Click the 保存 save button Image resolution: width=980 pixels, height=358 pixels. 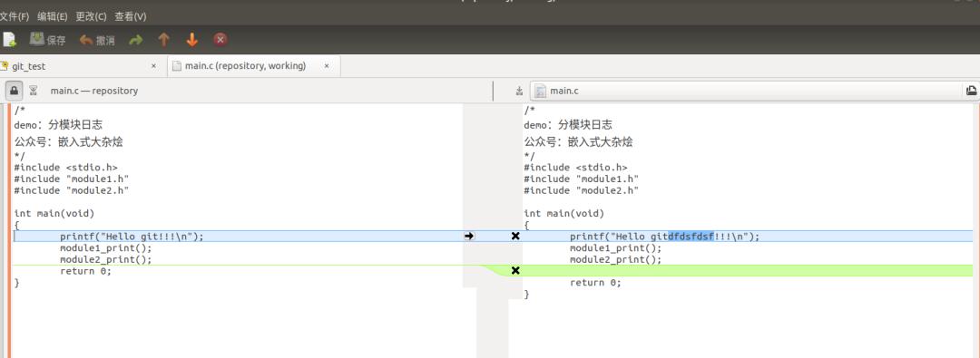pos(47,40)
